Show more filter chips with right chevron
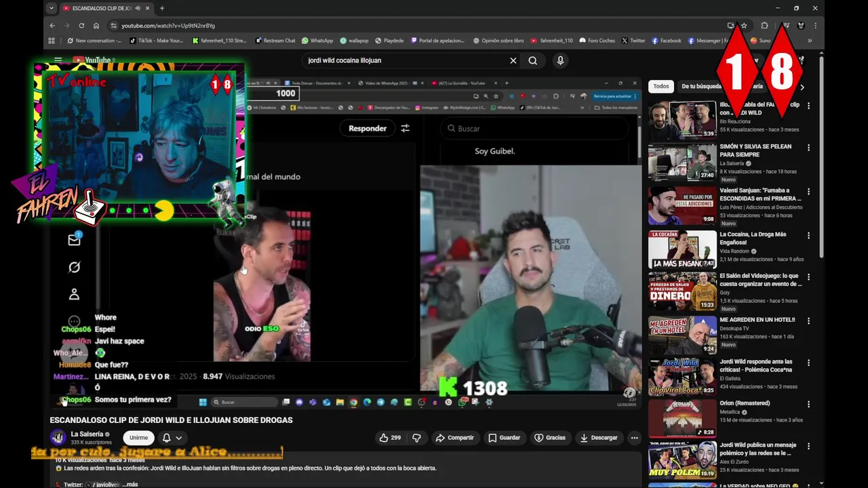 (802, 87)
